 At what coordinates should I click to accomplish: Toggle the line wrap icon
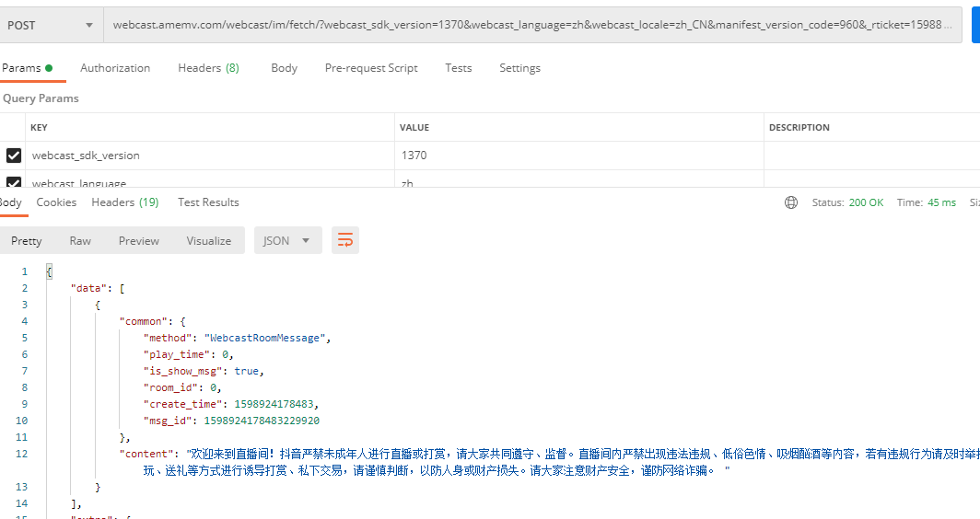(x=345, y=240)
